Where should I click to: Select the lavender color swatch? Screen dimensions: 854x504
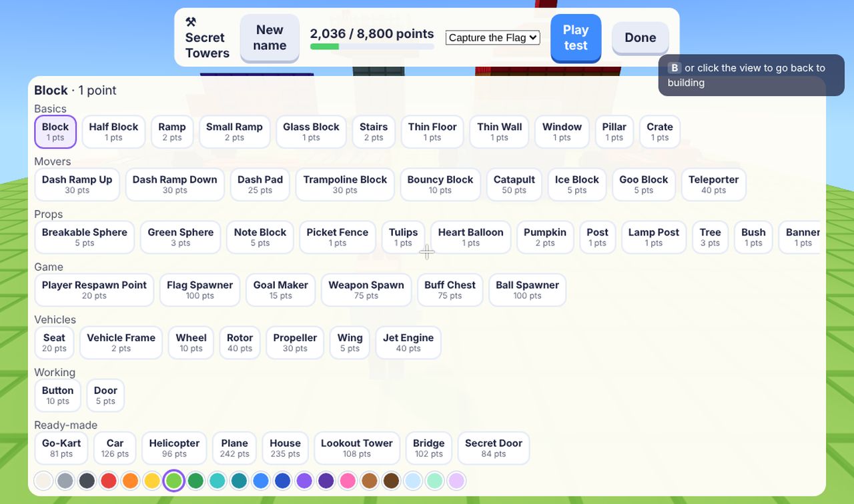[456, 481]
